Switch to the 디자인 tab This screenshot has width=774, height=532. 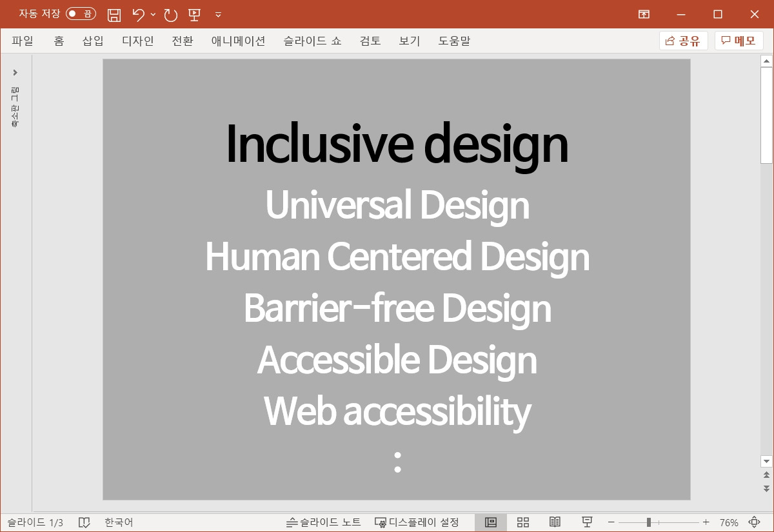138,41
